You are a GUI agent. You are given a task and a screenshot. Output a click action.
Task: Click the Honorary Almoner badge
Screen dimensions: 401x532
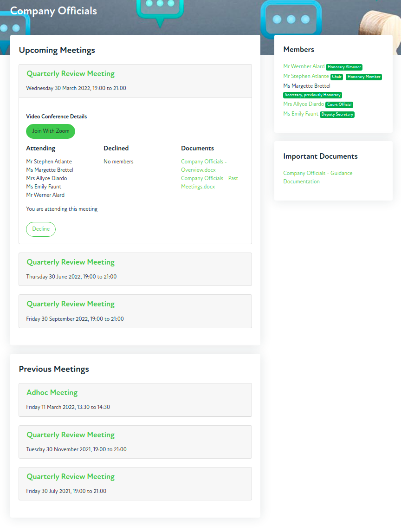click(344, 67)
